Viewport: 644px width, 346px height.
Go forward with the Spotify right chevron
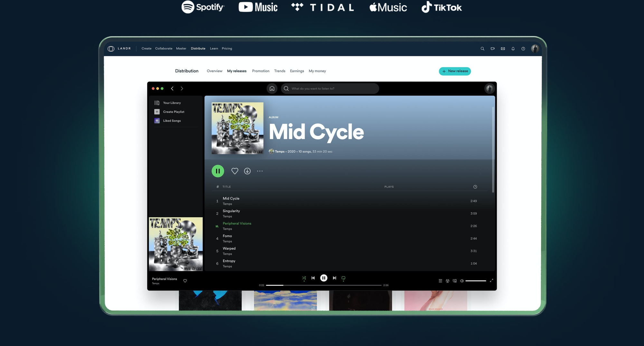[x=182, y=89]
